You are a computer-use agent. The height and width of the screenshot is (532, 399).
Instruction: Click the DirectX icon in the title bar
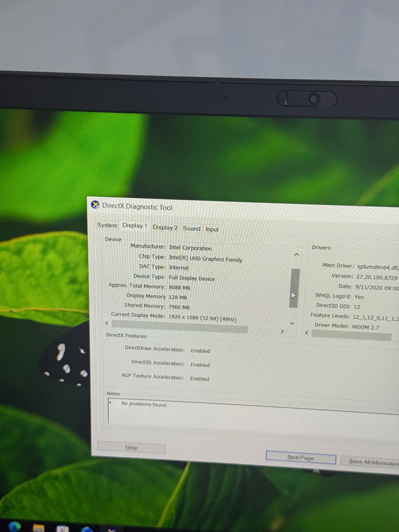tap(95, 205)
